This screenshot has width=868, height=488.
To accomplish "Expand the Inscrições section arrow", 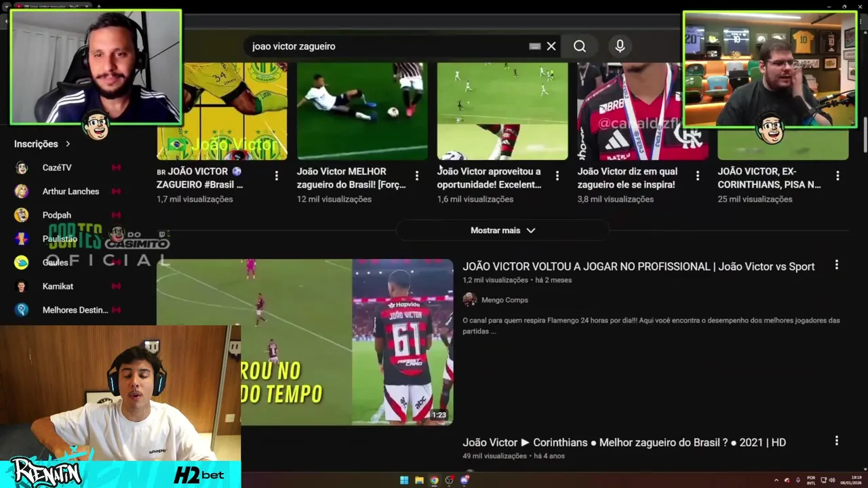I will click(x=68, y=144).
